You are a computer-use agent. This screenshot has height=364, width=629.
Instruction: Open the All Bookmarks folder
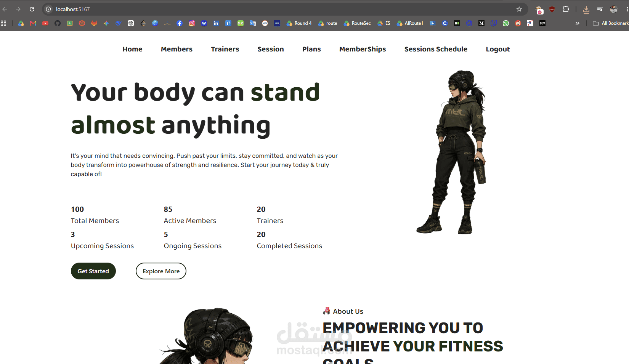click(611, 23)
